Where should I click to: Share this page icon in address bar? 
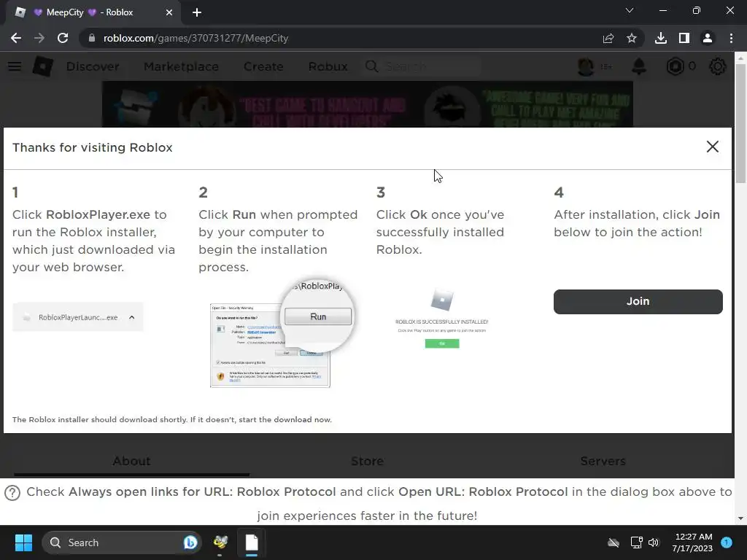608,38
